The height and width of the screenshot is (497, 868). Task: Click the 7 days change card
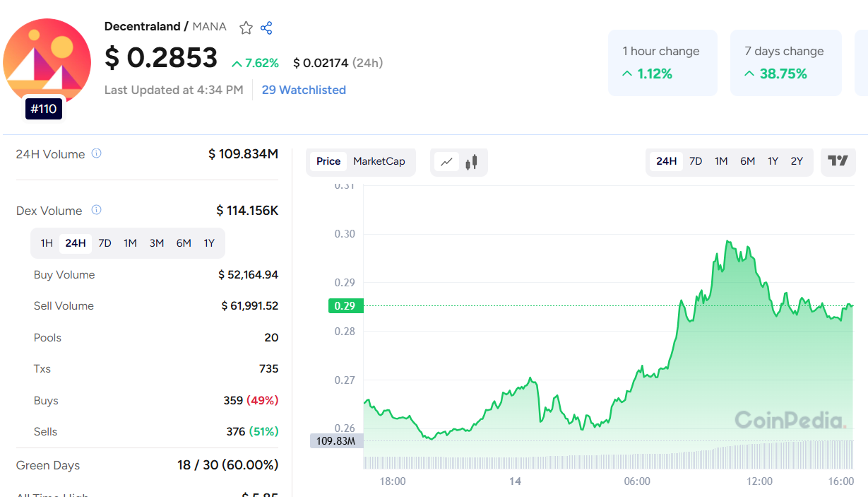click(x=785, y=63)
